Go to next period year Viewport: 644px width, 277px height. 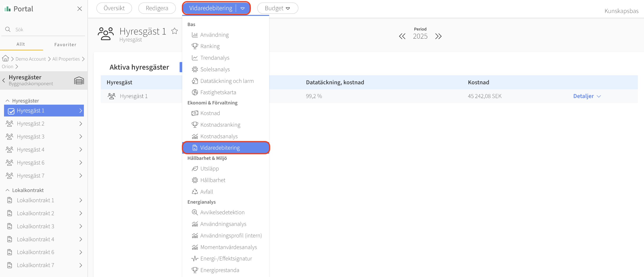tap(438, 36)
